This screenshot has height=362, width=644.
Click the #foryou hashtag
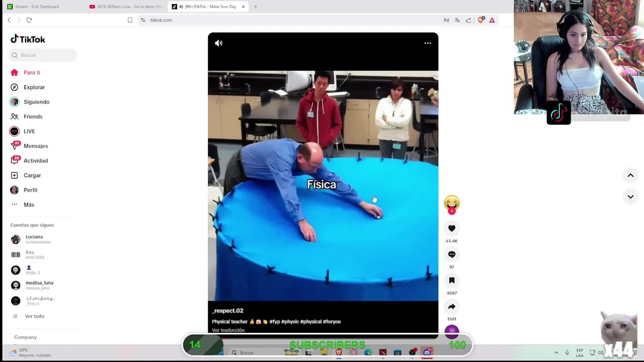[332, 322]
